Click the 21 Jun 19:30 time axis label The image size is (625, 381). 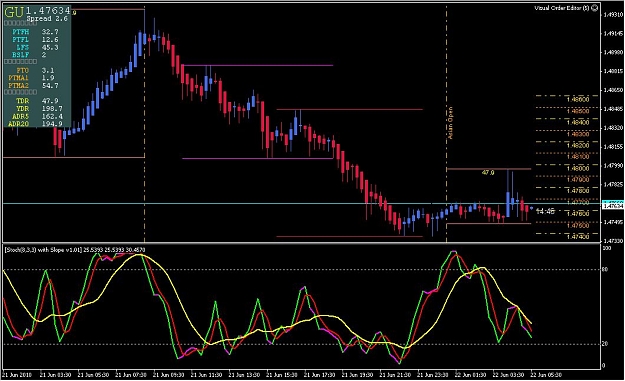(357, 375)
